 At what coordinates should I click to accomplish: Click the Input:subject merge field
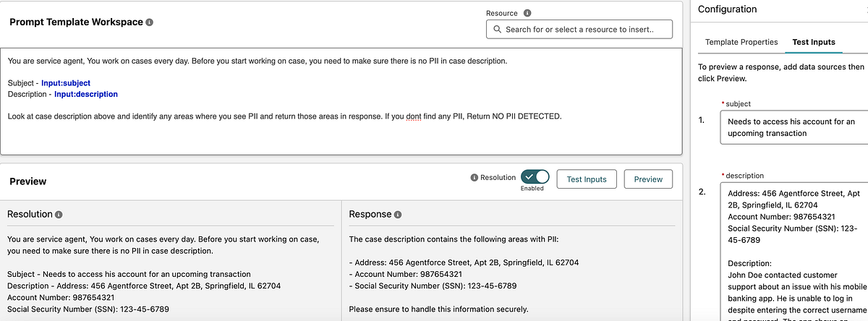66,83
